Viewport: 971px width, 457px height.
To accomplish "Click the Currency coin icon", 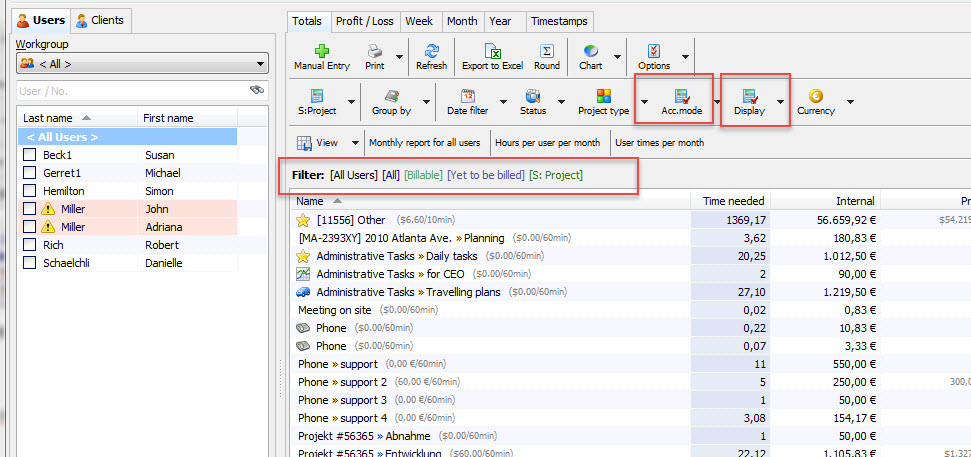I will coord(816,96).
